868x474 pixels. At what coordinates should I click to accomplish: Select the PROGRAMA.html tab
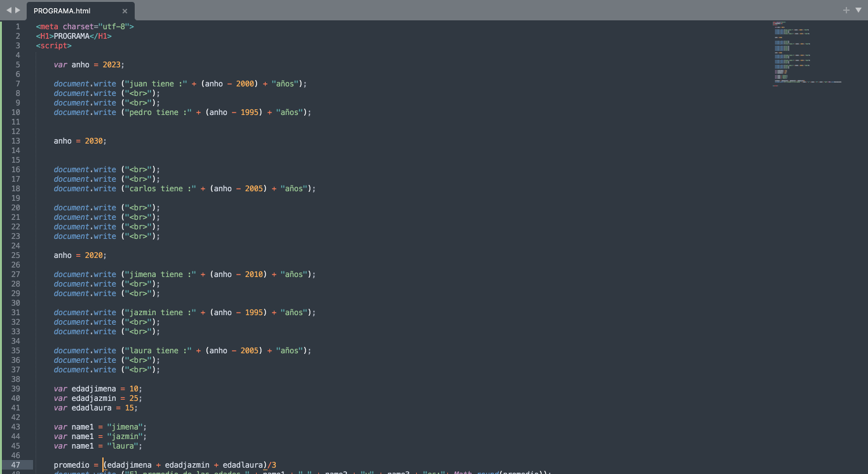pyautogui.click(x=80, y=11)
